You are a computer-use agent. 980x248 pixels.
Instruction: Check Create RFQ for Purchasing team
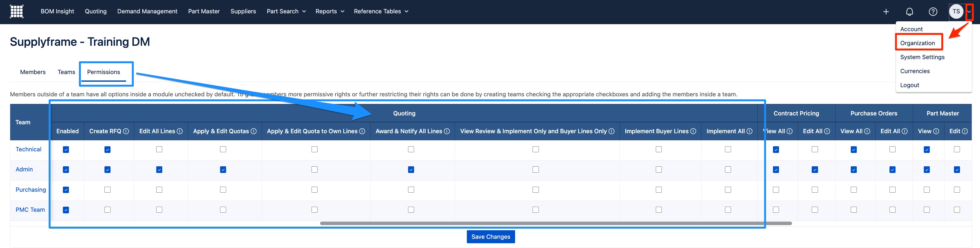(x=108, y=190)
